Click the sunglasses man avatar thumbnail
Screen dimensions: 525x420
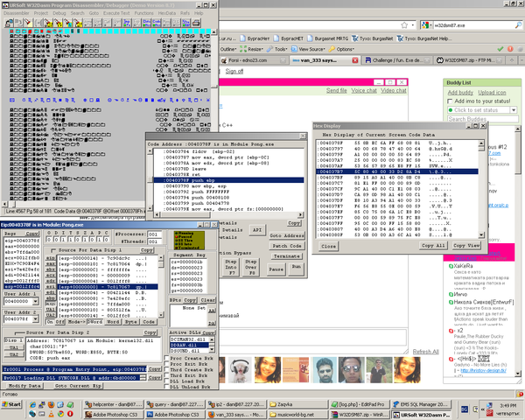[x=351, y=370]
